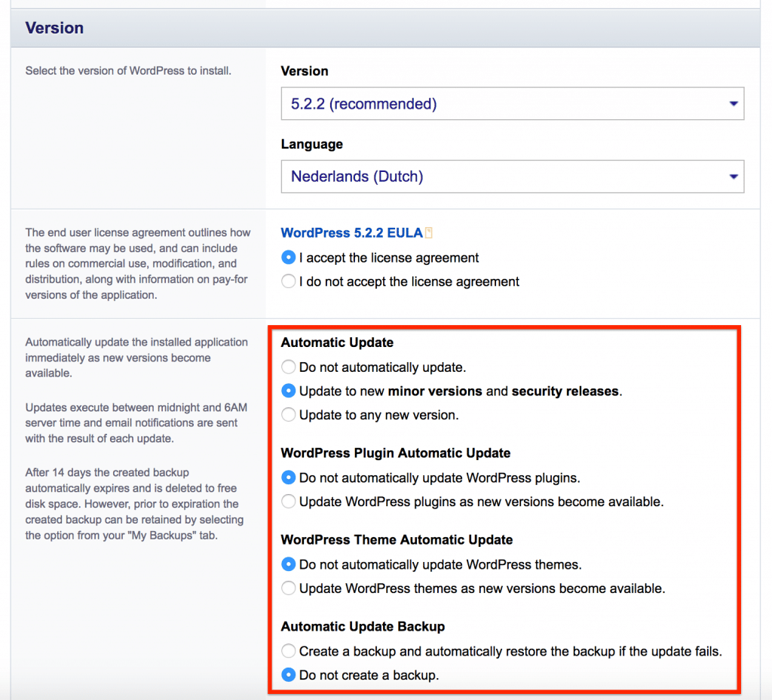
Task: Choose create a backup and automatically restore option
Action: [288, 651]
